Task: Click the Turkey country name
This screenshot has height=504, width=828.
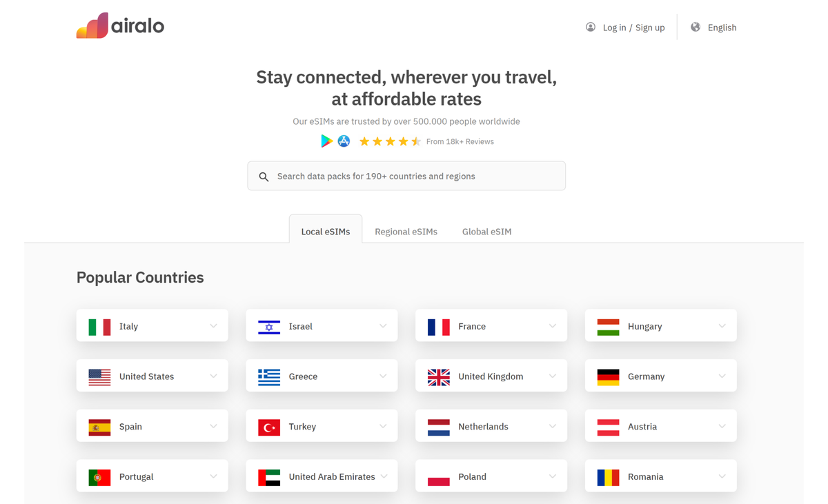Action: pos(302,427)
